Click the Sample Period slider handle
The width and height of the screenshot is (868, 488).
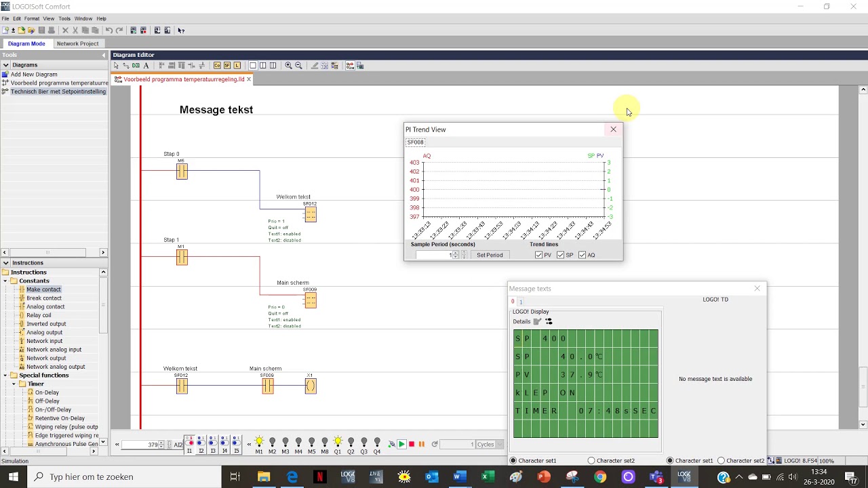click(465, 256)
